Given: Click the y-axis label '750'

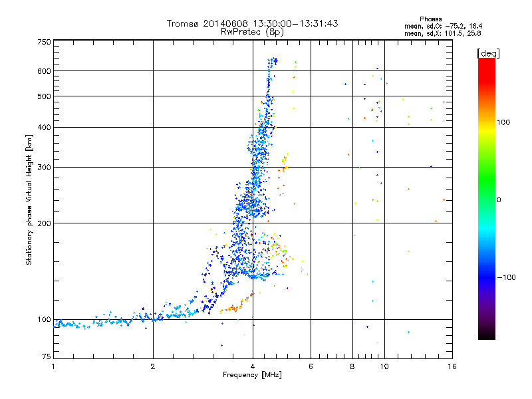Looking at the screenshot, I should (44, 42).
